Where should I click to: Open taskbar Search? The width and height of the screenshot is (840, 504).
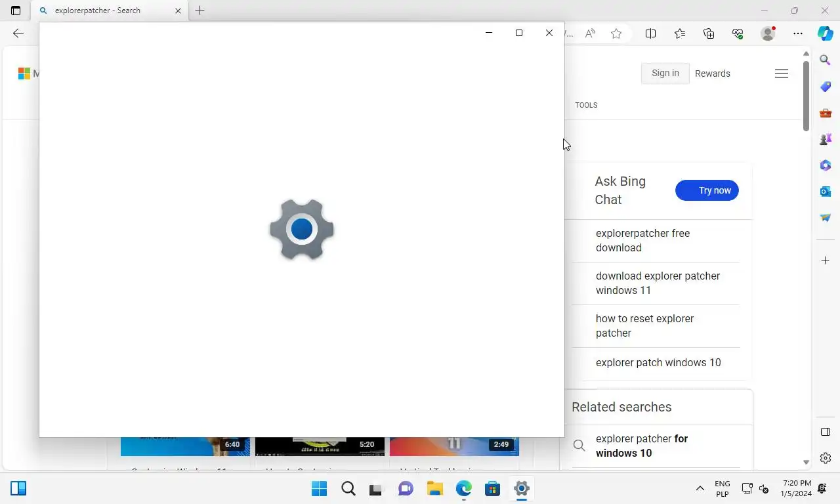(x=348, y=488)
